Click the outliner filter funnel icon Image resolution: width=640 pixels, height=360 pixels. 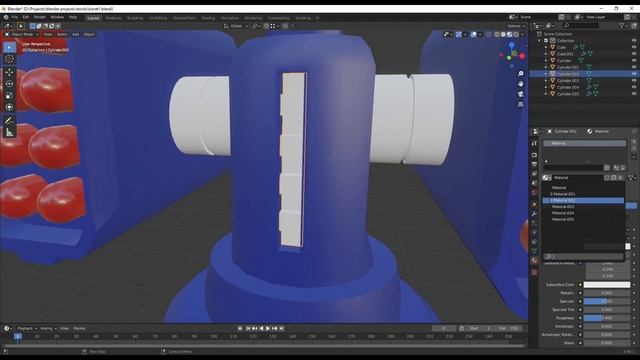coord(622,25)
